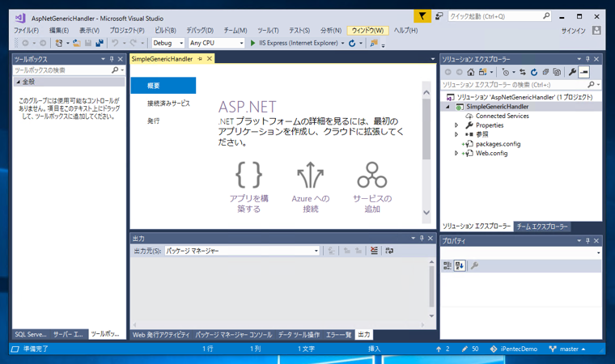Image resolution: width=615 pixels, height=364 pixels.
Task: Toggle Alphabetical sort in Properties panel
Action: (x=460, y=266)
